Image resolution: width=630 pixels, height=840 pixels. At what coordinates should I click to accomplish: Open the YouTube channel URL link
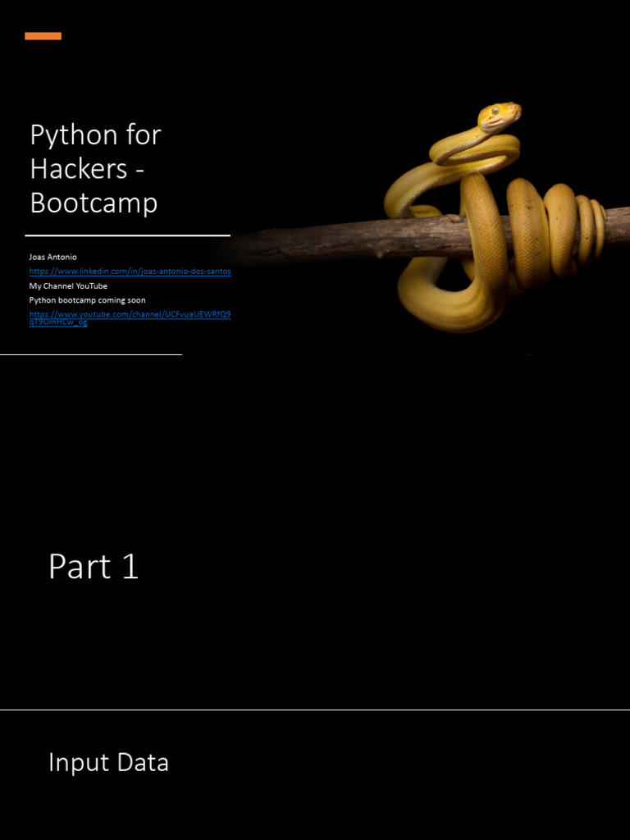[130, 317]
